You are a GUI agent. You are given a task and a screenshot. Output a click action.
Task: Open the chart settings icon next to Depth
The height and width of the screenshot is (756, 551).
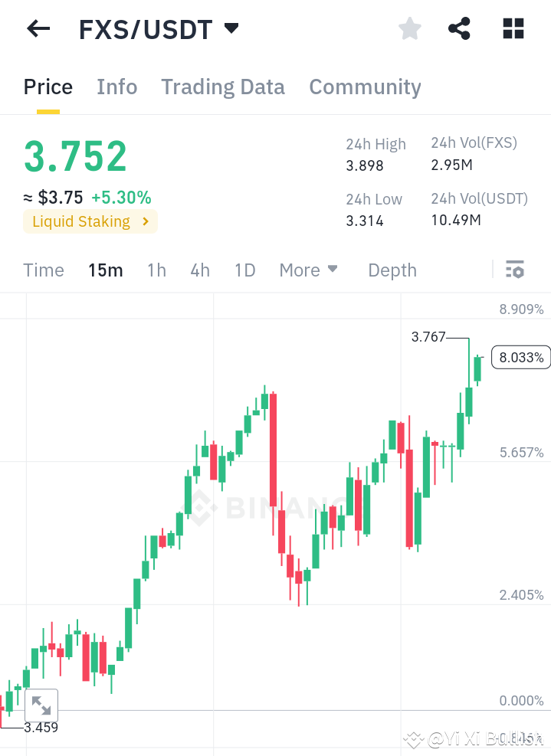514,270
